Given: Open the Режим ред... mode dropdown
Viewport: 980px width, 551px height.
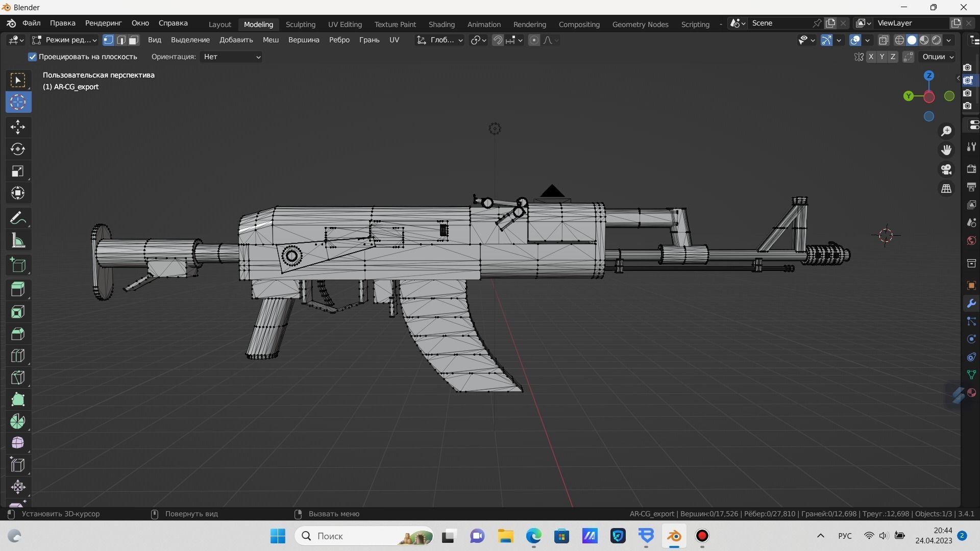Looking at the screenshot, I should coord(64,40).
